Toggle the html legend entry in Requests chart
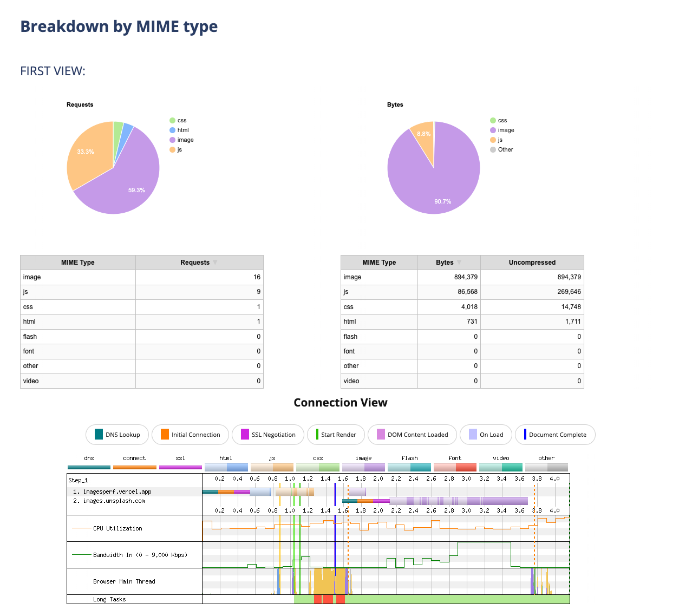The height and width of the screenshot is (616, 679). (x=183, y=130)
